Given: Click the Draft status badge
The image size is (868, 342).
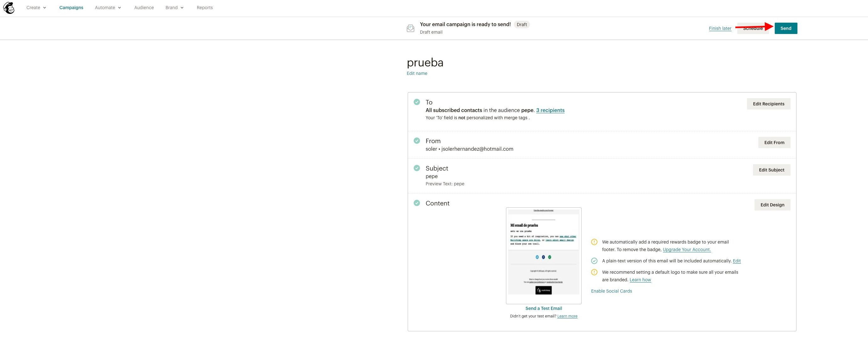Looking at the screenshot, I should tap(522, 25).
